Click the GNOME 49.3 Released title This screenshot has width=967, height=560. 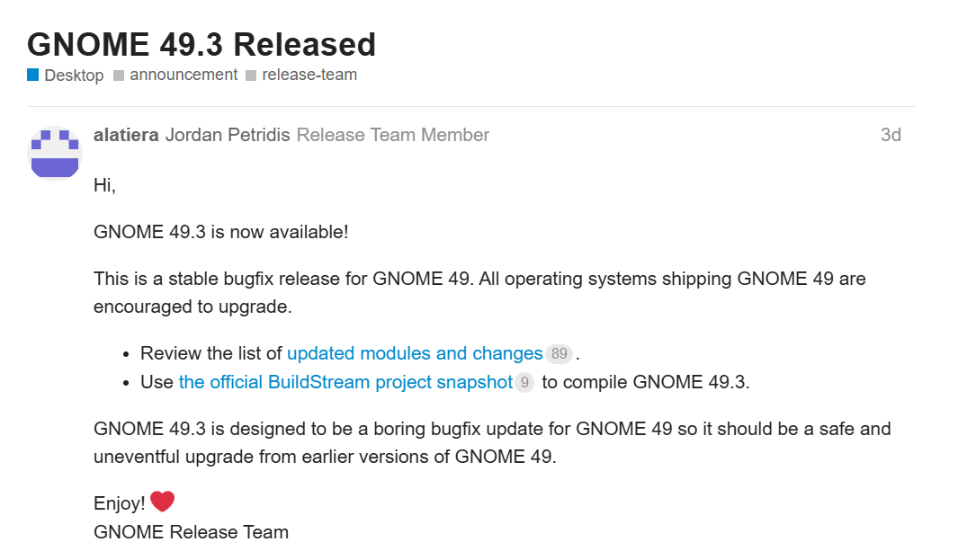coord(201,44)
